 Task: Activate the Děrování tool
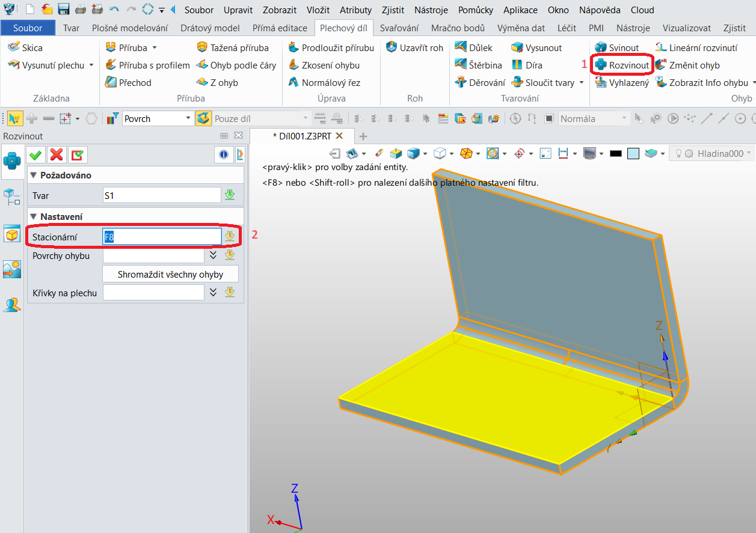click(480, 82)
